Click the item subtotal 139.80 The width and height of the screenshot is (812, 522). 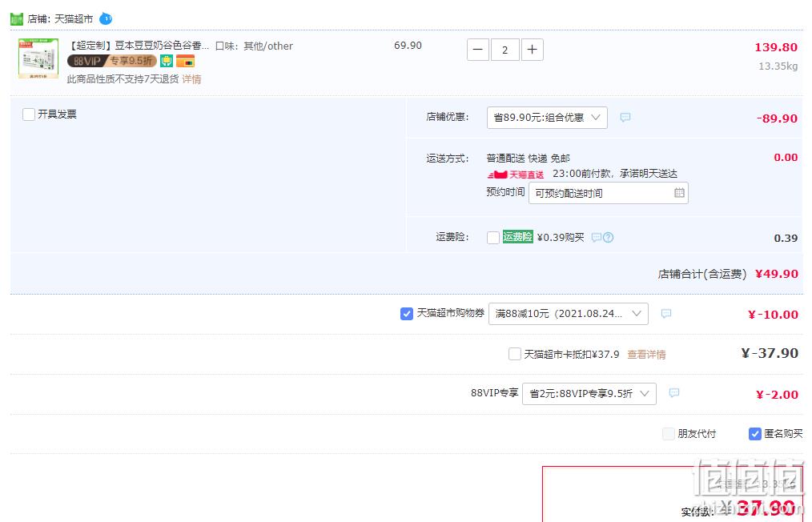click(776, 47)
